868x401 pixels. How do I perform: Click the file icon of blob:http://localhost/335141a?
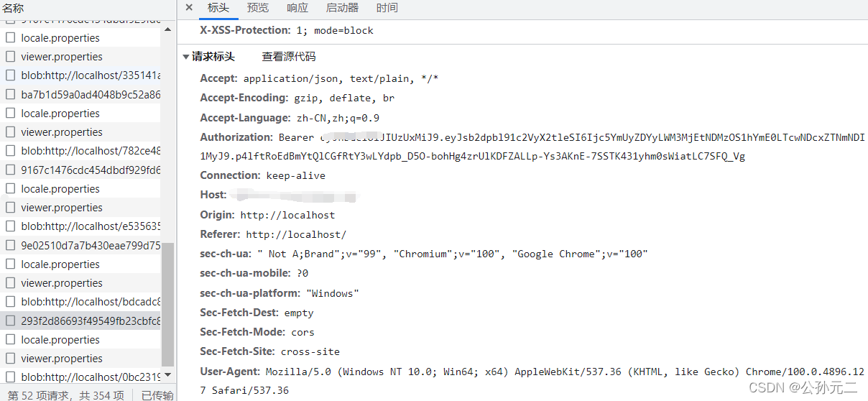[11, 75]
